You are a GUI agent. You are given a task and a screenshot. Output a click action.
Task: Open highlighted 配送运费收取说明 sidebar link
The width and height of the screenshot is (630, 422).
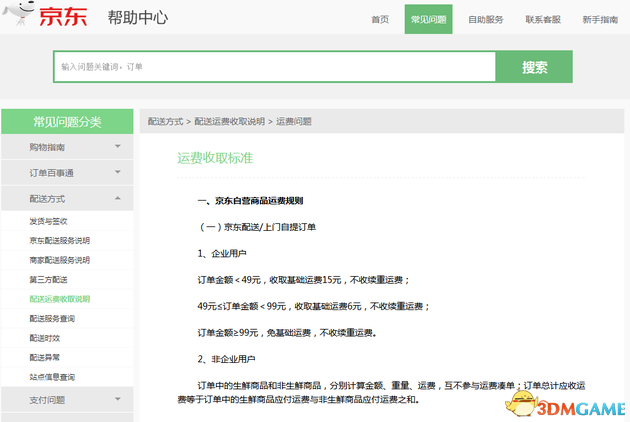click(59, 299)
